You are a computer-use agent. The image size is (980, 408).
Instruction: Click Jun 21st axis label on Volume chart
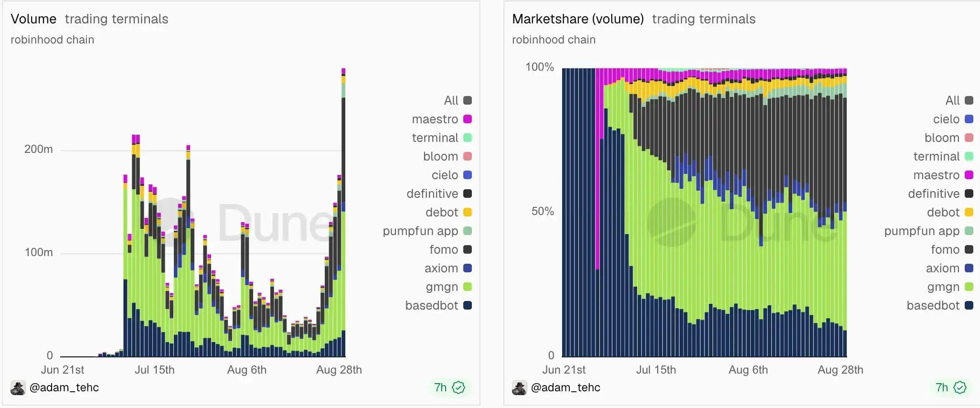click(63, 370)
